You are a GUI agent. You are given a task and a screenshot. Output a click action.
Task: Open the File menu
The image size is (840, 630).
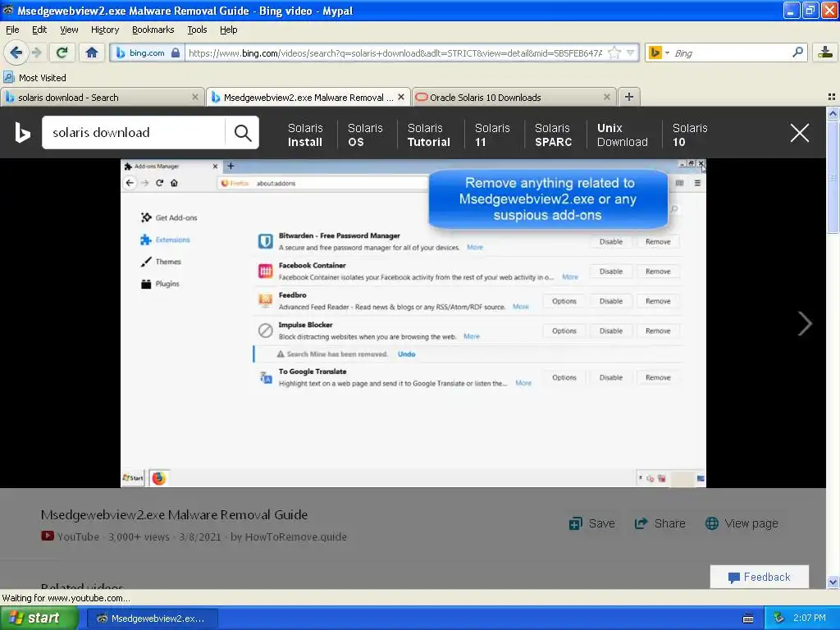pos(12,30)
